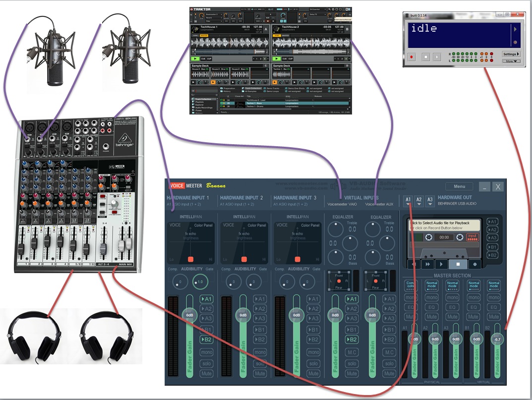Open FX unit 1 Beatmasher 2 dropdown
The width and height of the screenshot is (532, 400).
pos(214,14)
